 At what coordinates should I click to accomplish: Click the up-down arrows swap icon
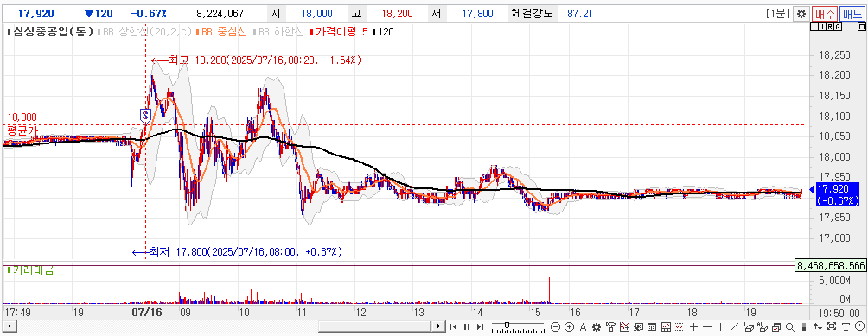pyautogui.click(x=818, y=326)
